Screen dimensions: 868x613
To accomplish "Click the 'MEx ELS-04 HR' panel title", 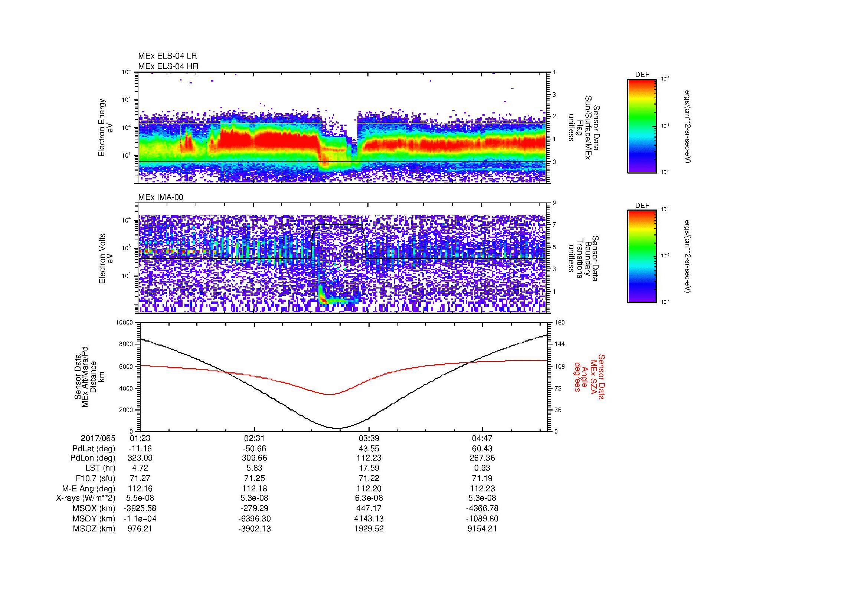I will click(168, 66).
